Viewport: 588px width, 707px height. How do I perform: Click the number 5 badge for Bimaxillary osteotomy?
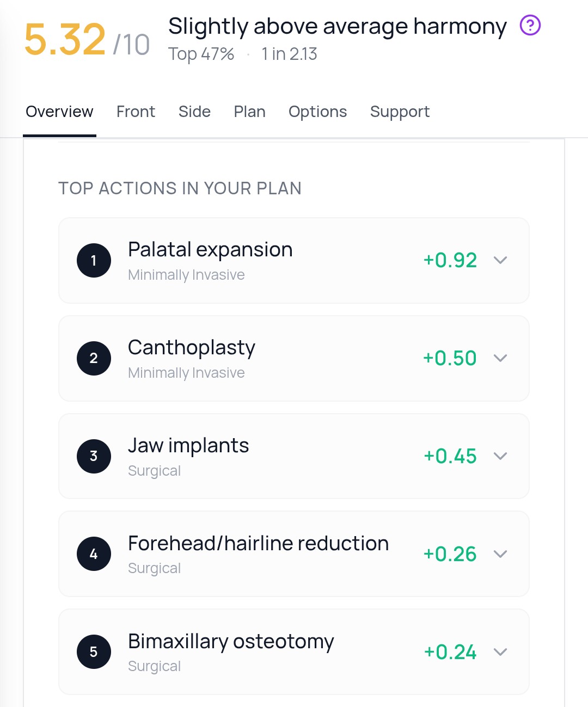point(94,651)
